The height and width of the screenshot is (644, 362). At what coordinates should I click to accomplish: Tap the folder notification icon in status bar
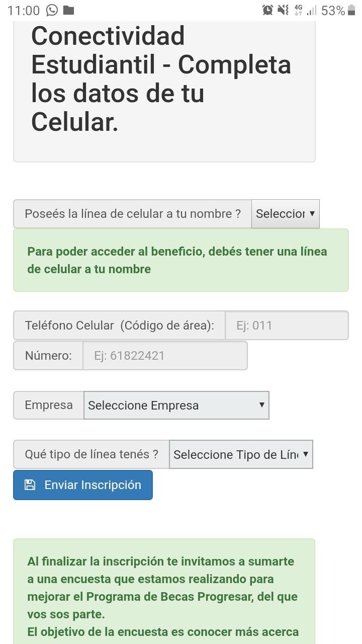69,10
